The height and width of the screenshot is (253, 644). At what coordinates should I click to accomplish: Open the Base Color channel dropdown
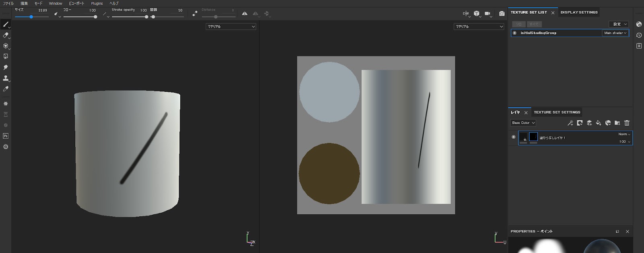[x=523, y=123]
